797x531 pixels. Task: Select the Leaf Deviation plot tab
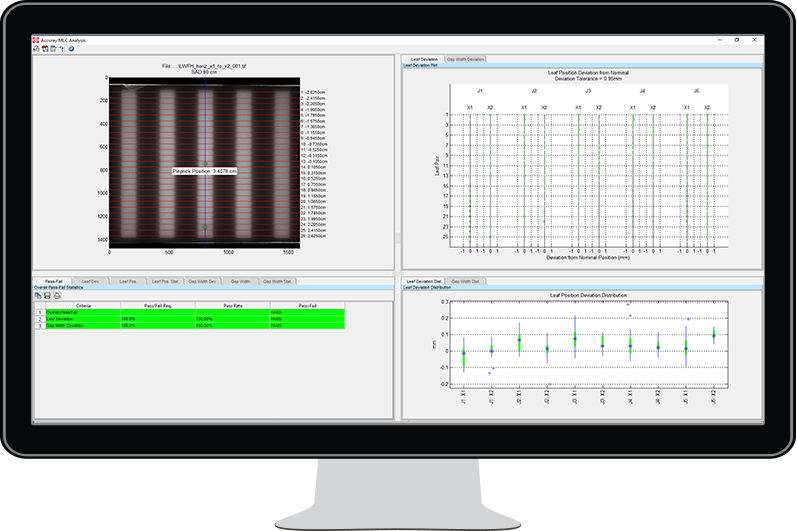pos(423,59)
